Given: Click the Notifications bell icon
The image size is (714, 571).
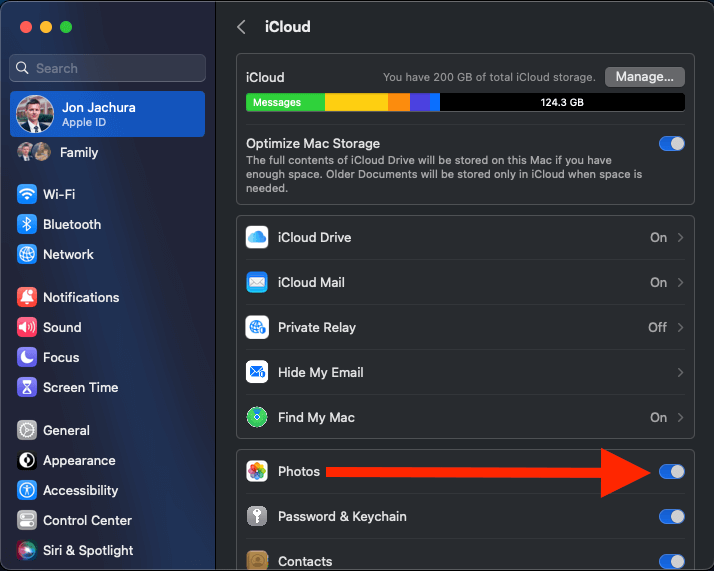Looking at the screenshot, I should coord(27,297).
